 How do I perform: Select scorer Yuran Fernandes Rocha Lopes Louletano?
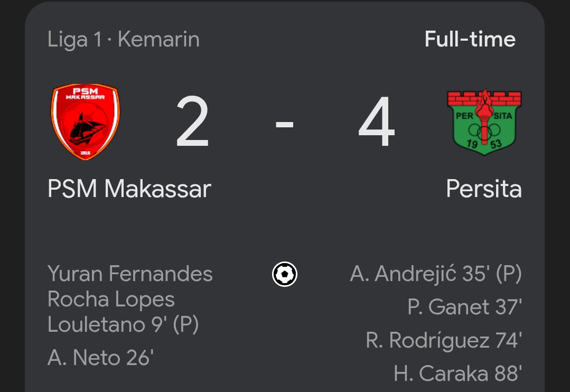(130, 299)
